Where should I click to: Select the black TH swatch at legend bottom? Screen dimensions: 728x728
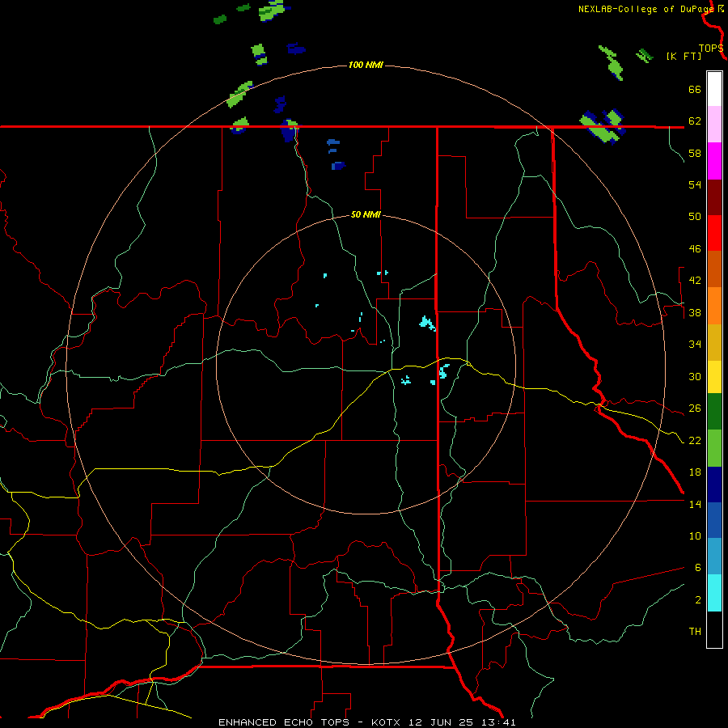(714, 629)
